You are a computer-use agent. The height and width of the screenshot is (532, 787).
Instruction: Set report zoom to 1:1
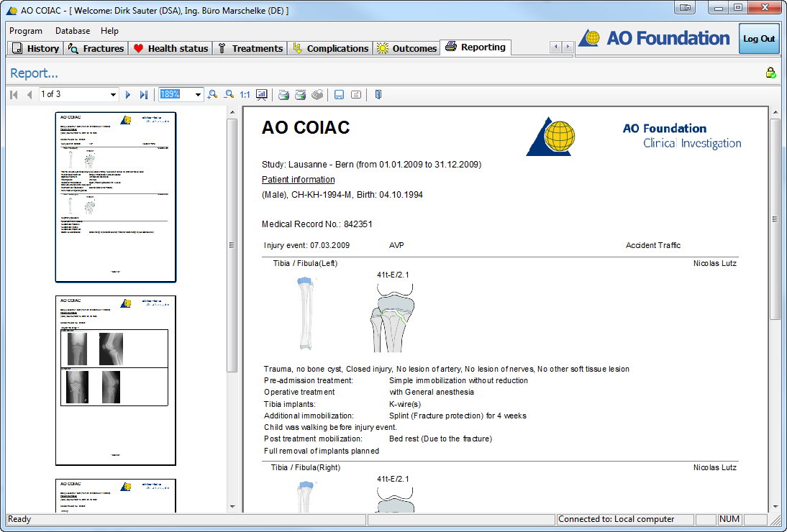245,94
